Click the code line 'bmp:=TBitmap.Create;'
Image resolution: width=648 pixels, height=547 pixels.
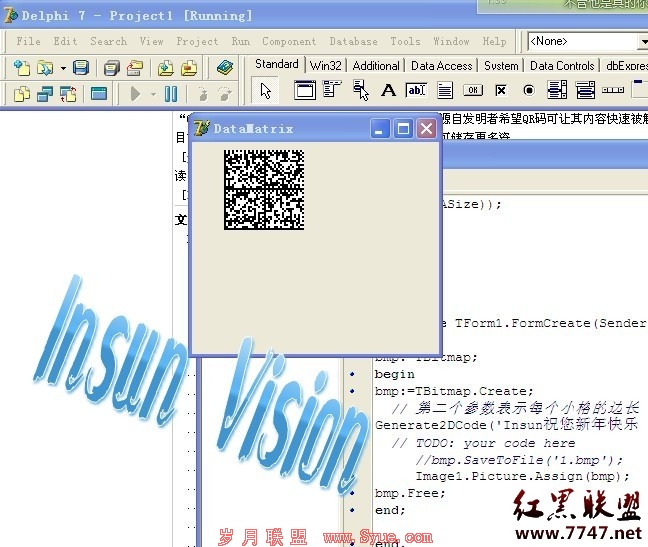(x=454, y=391)
